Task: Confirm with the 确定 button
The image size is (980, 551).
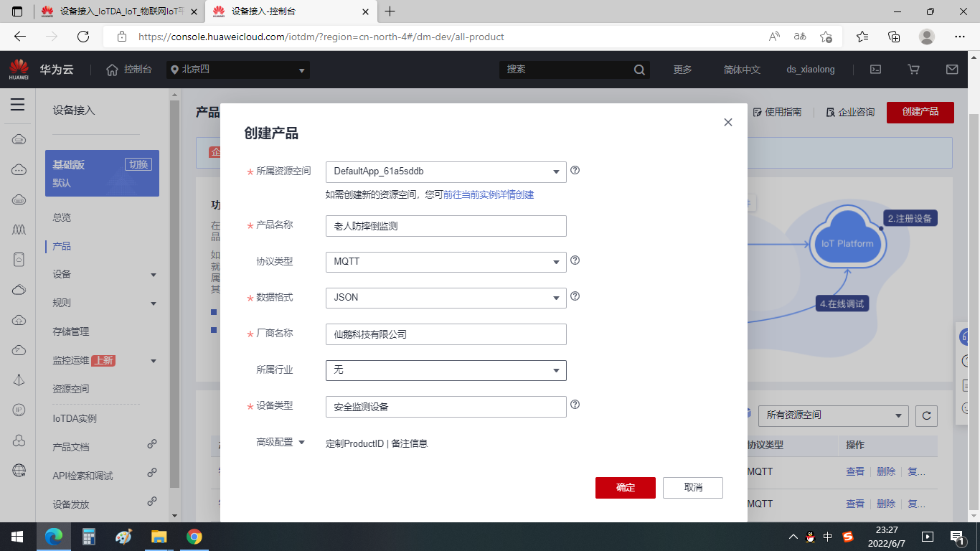Action: pyautogui.click(x=626, y=488)
